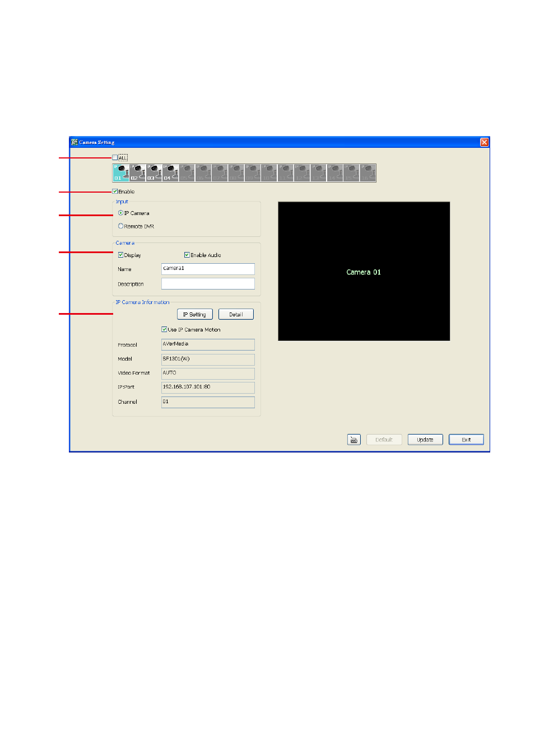Select camera 01 icon
The image size is (535, 756).
click(x=121, y=172)
